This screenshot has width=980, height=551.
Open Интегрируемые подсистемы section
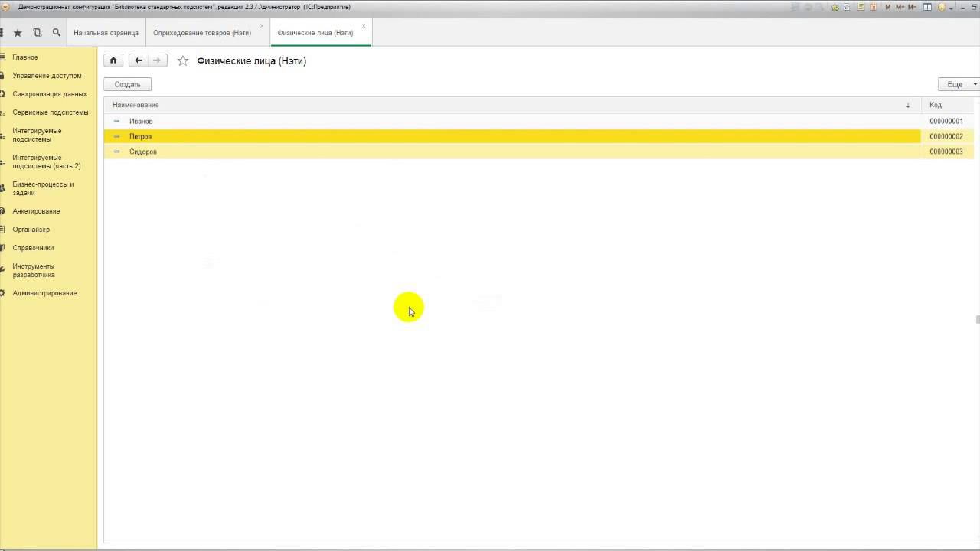click(37, 135)
